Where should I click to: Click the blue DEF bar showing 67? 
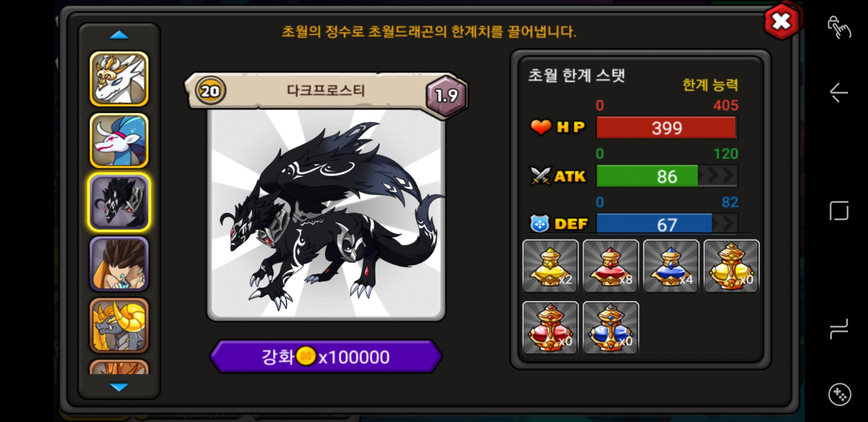coord(667,224)
